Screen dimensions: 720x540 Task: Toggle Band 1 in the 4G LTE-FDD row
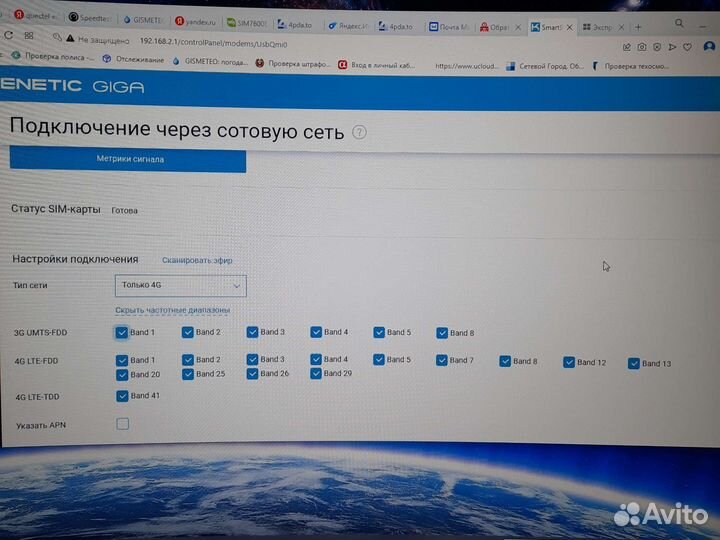point(122,360)
